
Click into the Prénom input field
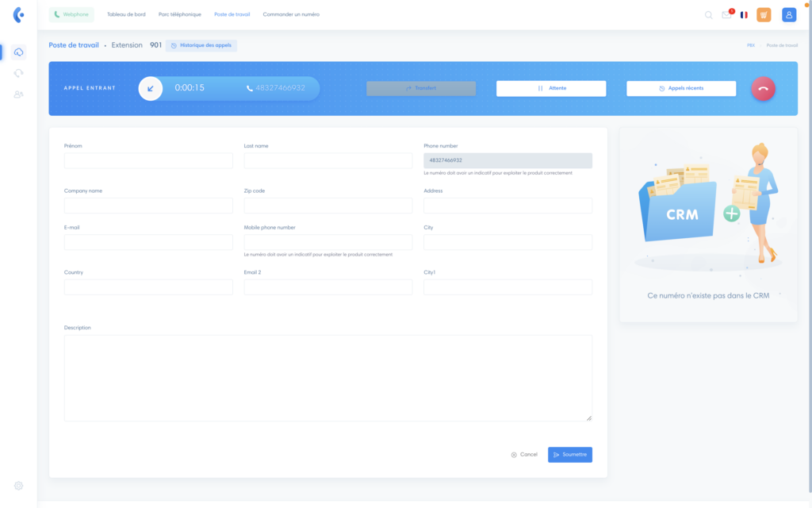(x=148, y=160)
